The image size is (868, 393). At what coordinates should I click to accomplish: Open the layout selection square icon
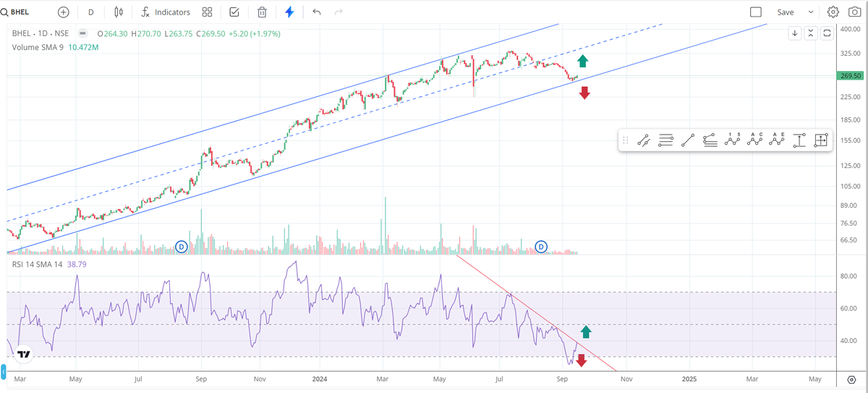pyautogui.click(x=756, y=12)
